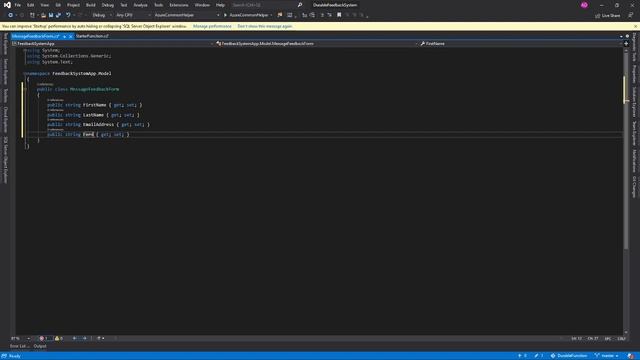This screenshot has width=640, height=360.
Task: Open the Extensions menu
Action: click(x=179, y=5)
